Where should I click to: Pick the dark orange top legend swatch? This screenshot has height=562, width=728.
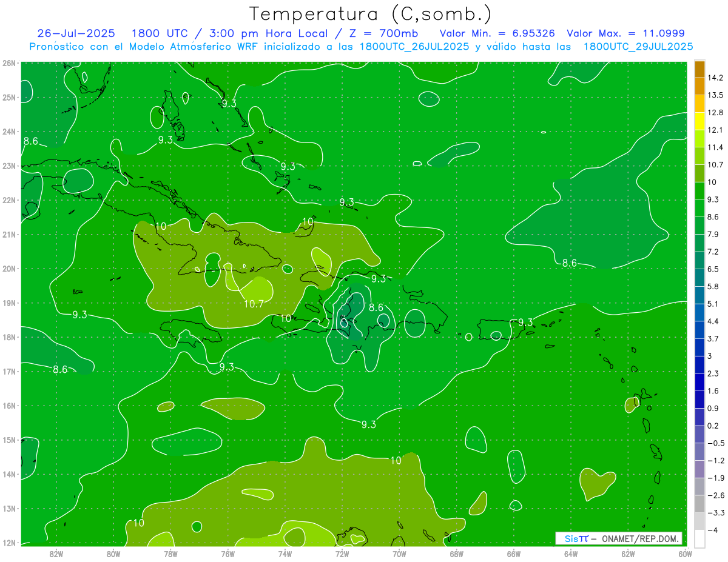[699, 69]
